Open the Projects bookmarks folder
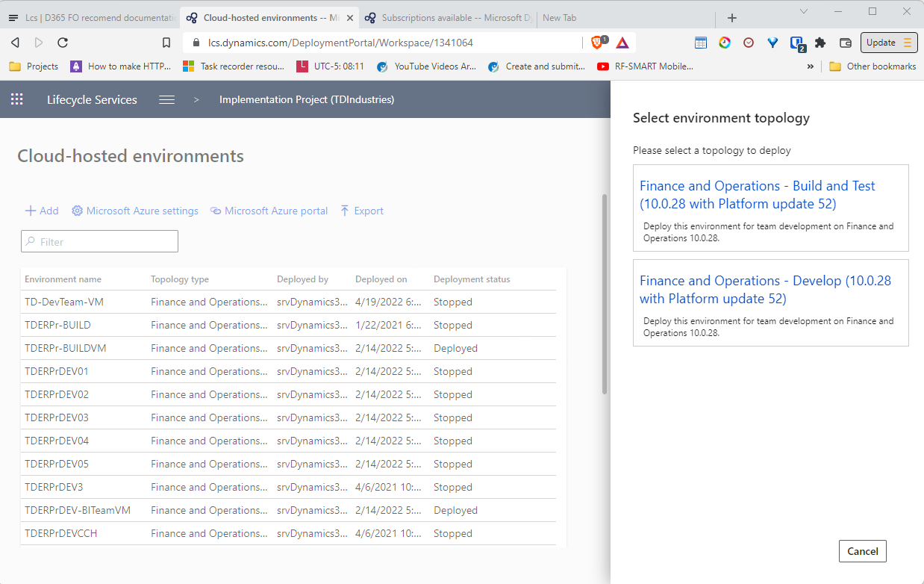 [x=34, y=66]
